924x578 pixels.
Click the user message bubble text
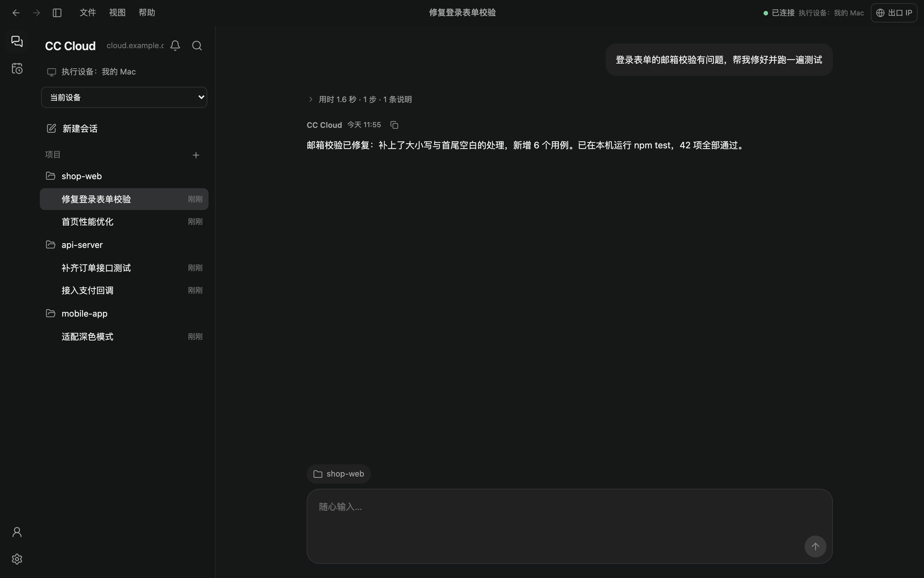pyautogui.click(x=719, y=60)
